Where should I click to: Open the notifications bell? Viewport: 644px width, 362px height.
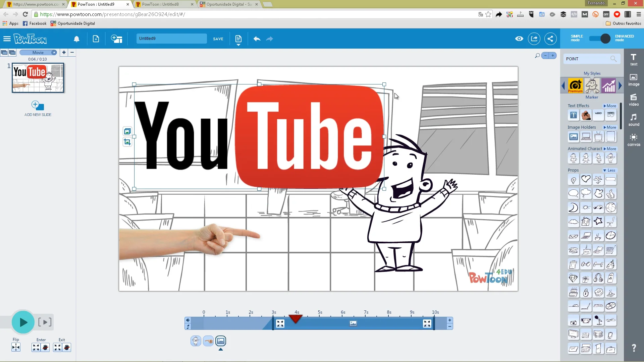tap(76, 39)
